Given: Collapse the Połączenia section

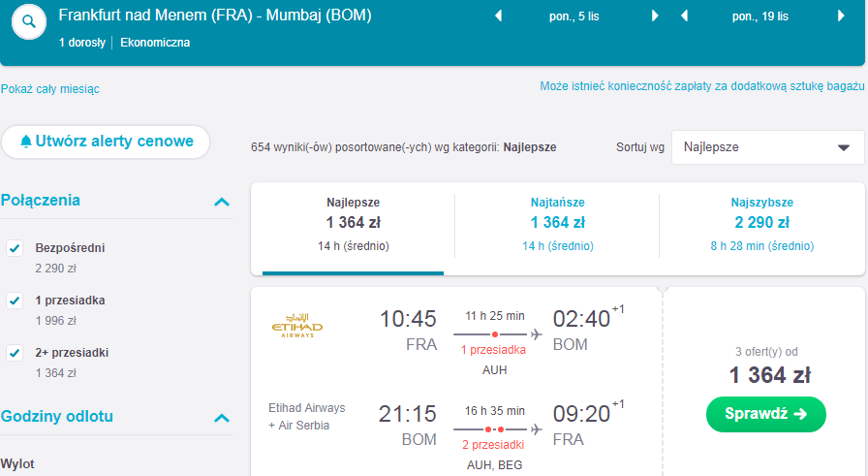Looking at the screenshot, I should coord(222,202).
